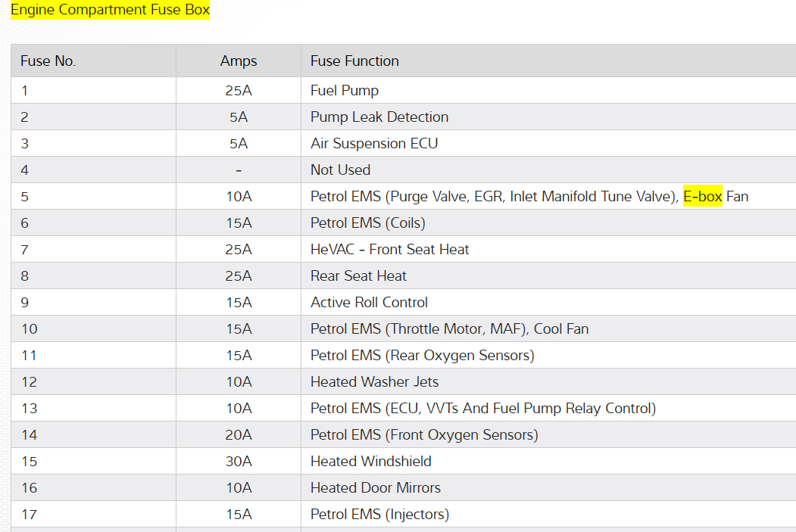Click the "Heated Door Mirrors" entry

click(376, 488)
